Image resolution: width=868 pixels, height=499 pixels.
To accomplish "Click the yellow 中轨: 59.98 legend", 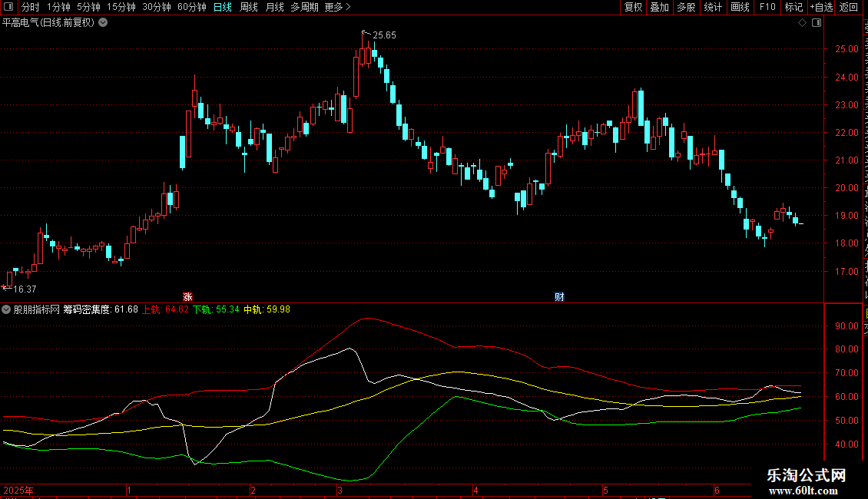I will [267, 310].
